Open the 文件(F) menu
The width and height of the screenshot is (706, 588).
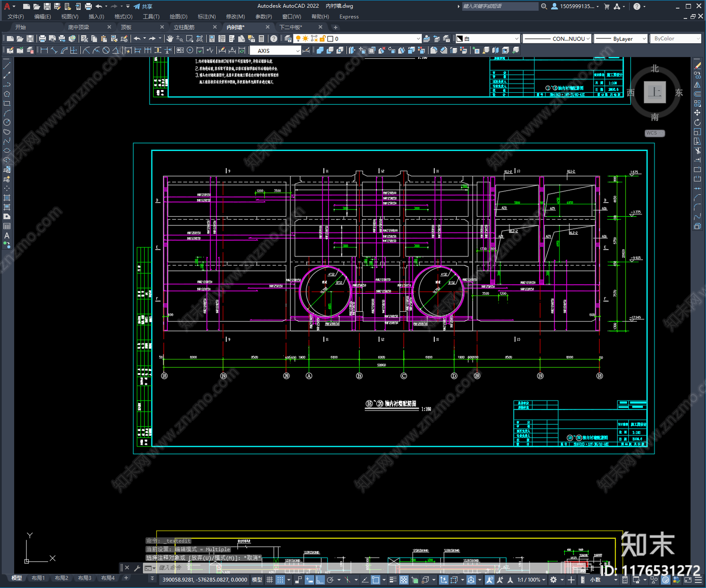[16, 16]
